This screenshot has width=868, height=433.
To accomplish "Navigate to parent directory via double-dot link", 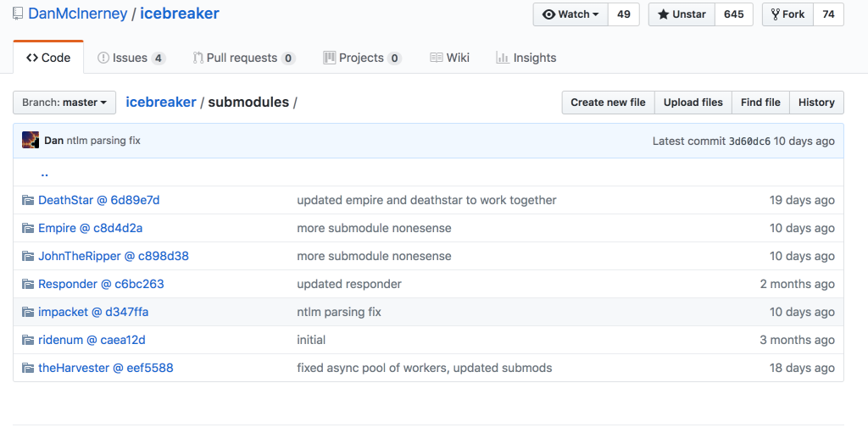I will tap(44, 173).
